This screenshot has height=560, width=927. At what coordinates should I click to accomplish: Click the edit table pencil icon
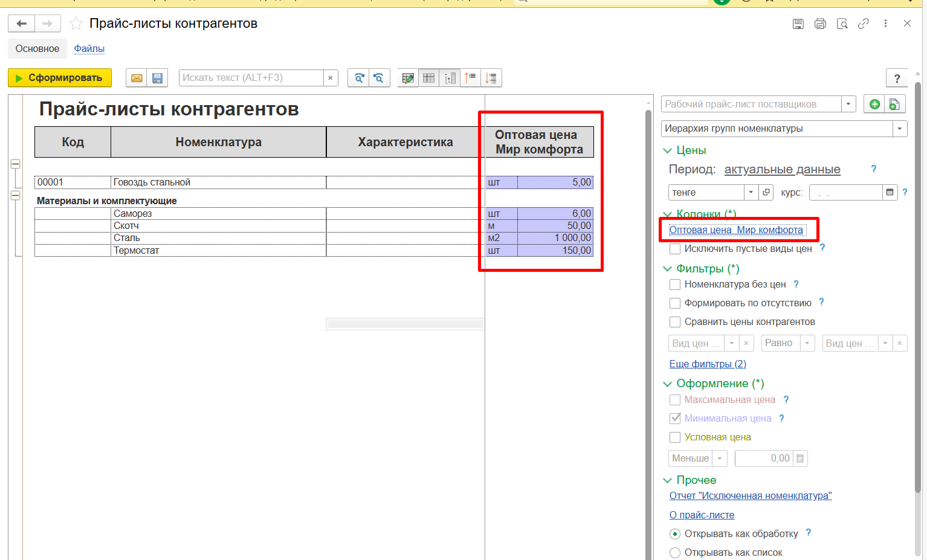408,78
